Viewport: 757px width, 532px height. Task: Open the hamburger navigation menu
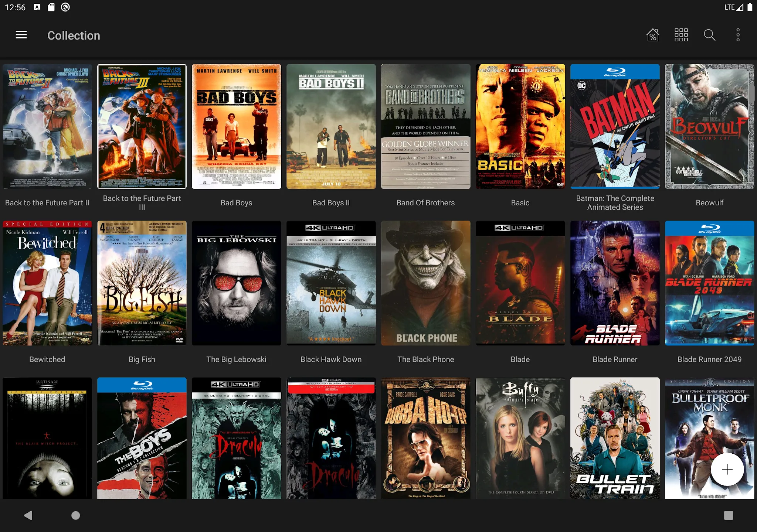point(21,35)
